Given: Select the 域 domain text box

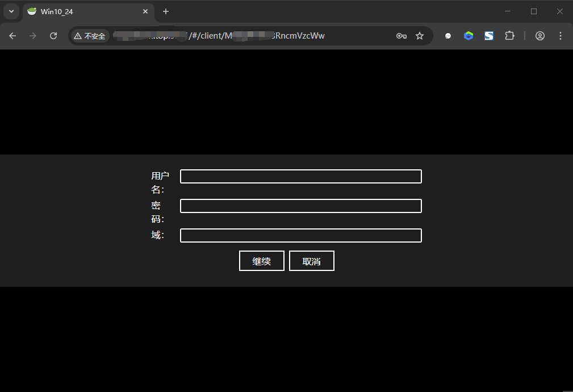Looking at the screenshot, I should [300, 235].
